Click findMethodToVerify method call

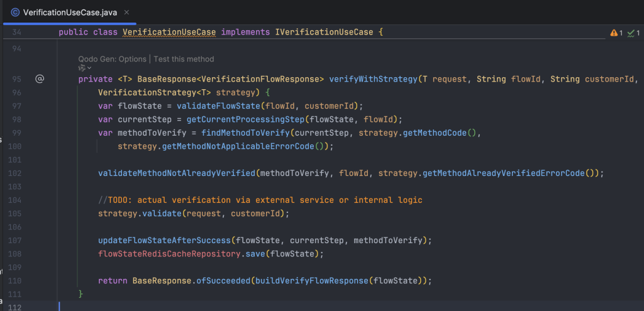point(246,133)
